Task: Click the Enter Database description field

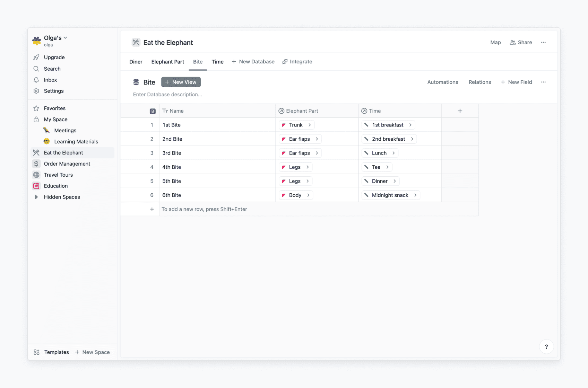Action: point(167,94)
